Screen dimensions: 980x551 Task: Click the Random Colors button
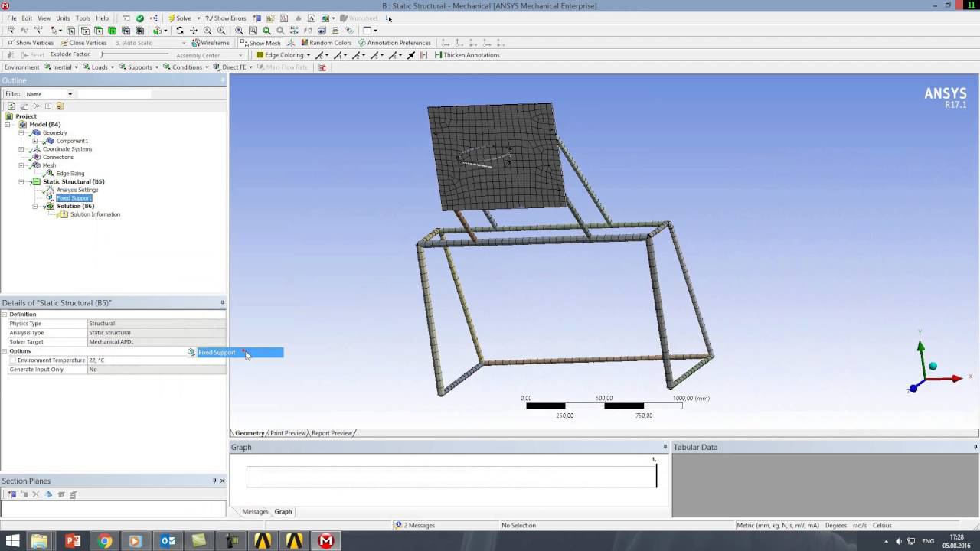point(326,43)
